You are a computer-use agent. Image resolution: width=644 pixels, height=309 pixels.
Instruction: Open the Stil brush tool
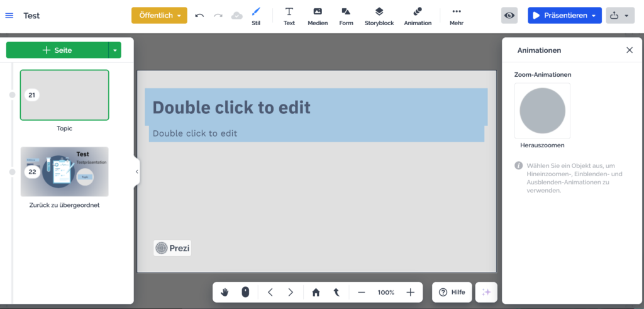[256, 16]
